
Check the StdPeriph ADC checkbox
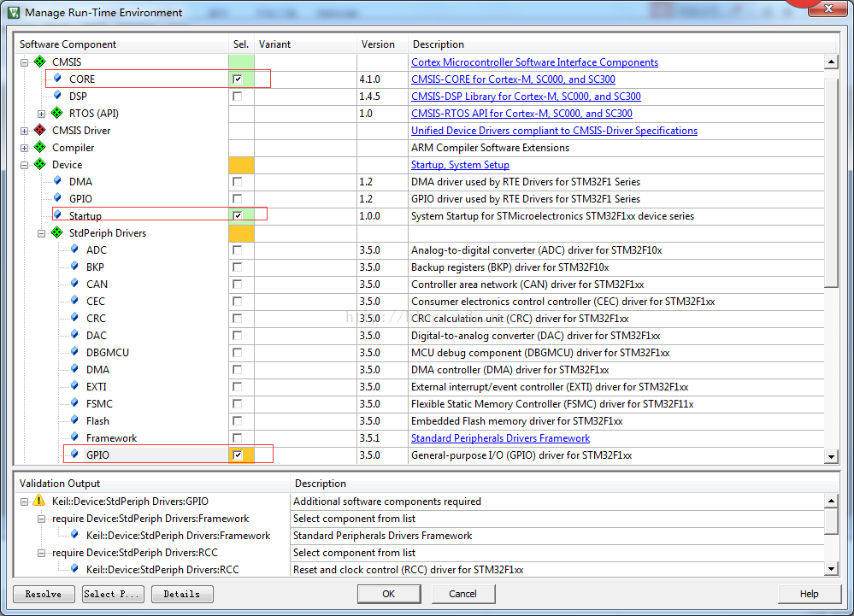click(238, 249)
